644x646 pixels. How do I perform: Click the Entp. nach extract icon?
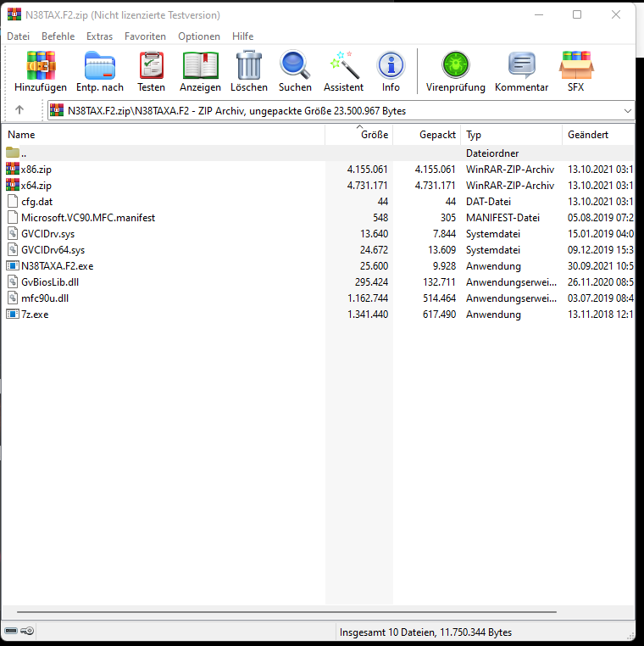point(100,65)
